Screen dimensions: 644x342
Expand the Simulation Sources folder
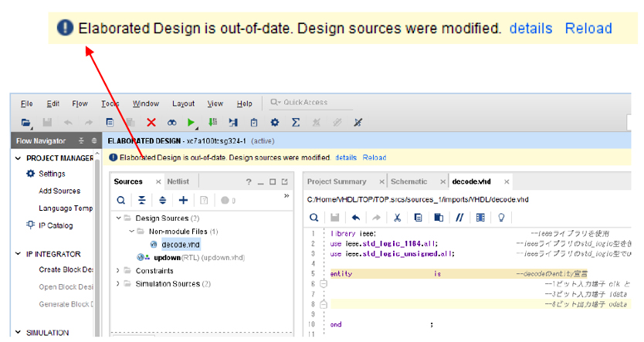coord(118,283)
